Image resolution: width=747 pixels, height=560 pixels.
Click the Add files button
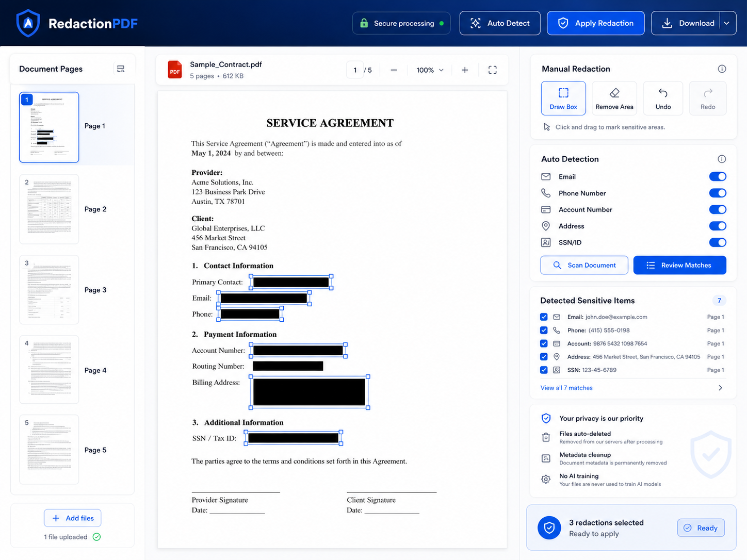73,518
